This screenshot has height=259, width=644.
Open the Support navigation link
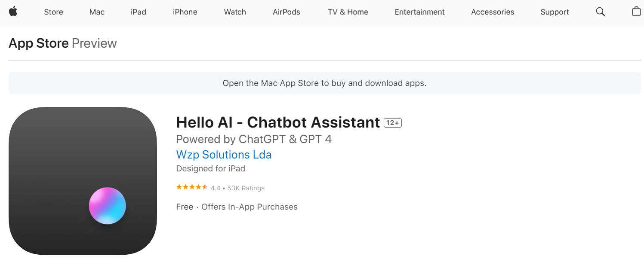click(555, 12)
